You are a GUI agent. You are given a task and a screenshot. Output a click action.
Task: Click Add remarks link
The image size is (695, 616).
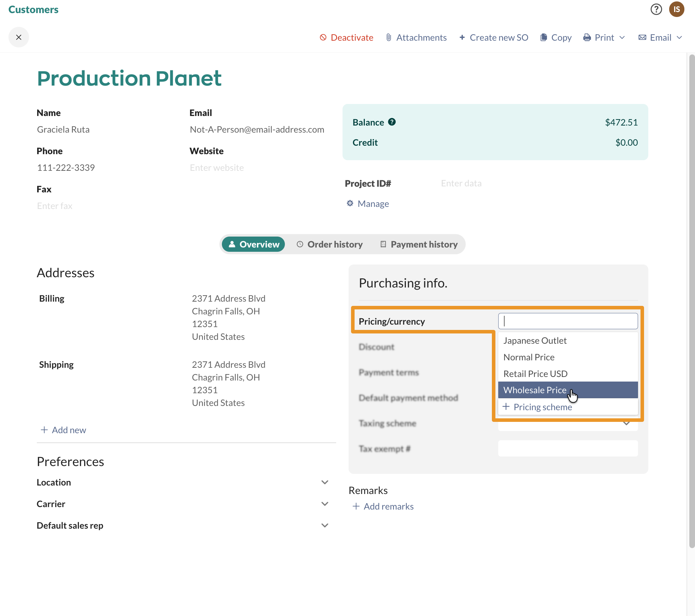(x=383, y=506)
